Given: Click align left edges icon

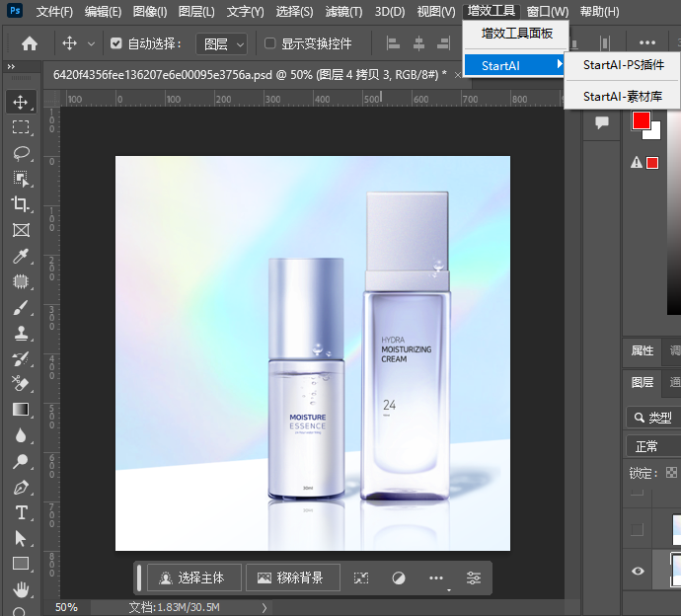Looking at the screenshot, I should (x=393, y=43).
